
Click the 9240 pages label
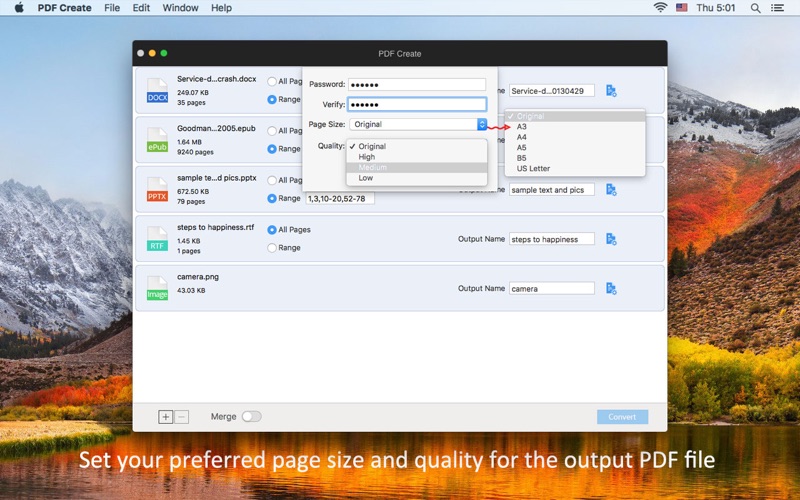195,152
